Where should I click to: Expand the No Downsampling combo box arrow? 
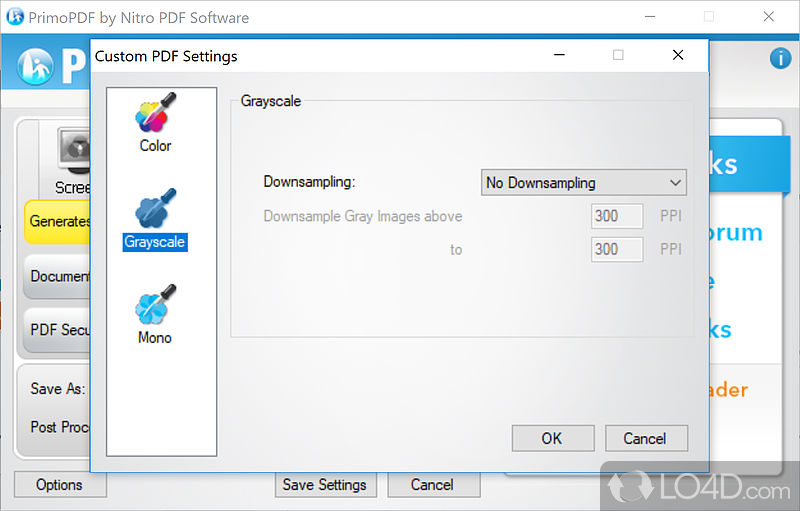(676, 183)
